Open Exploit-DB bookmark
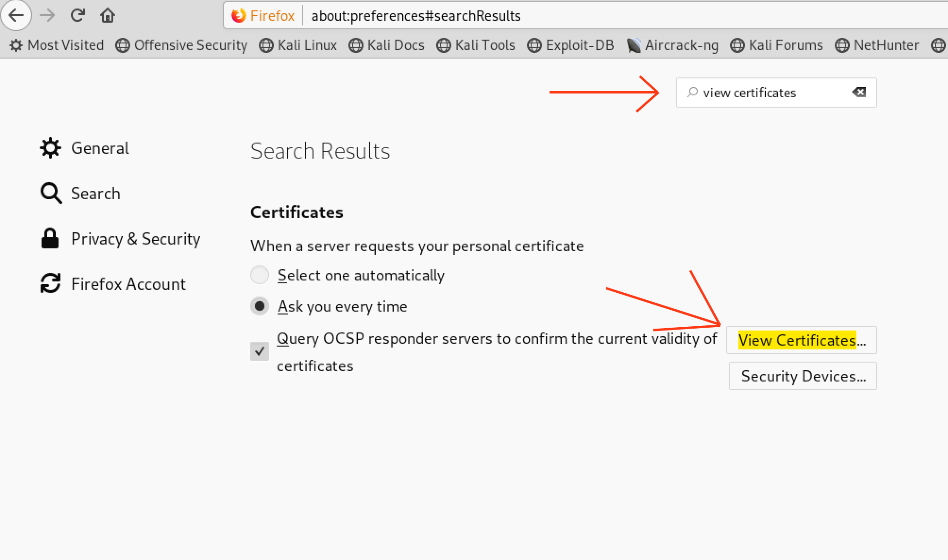The height and width of the screenshot is (560, 948). point(571,45)
